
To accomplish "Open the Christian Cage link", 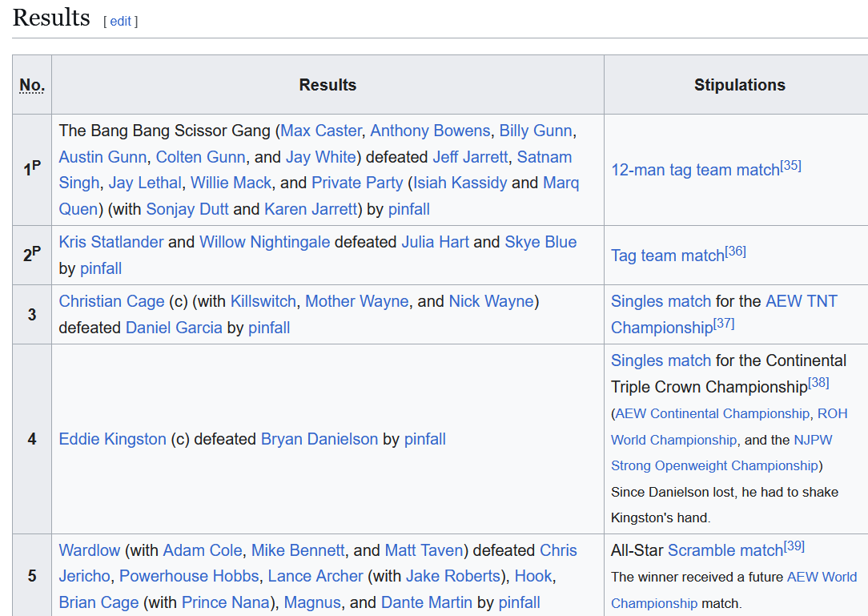I will (x=112, y=301).
